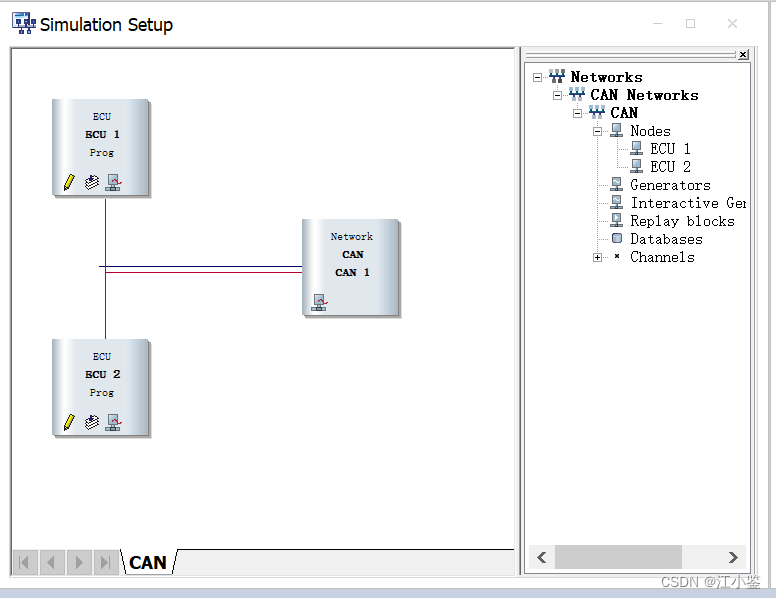Image resolution: width=776 pixels, height=598 pixels.
Task: Click the Prog label in ECU 2 block
Action: pyautogui.click(x=101, y=393)
